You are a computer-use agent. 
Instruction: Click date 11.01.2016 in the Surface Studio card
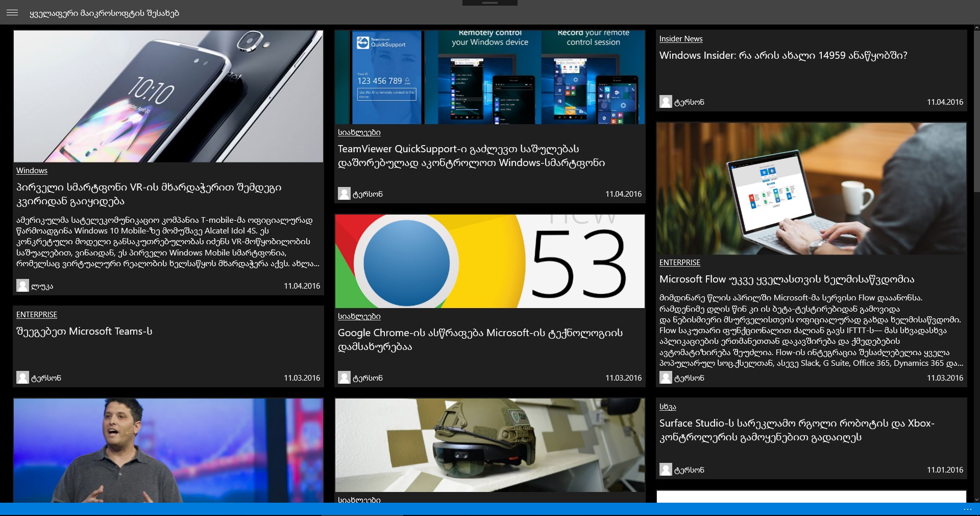[x=945, y=470]
